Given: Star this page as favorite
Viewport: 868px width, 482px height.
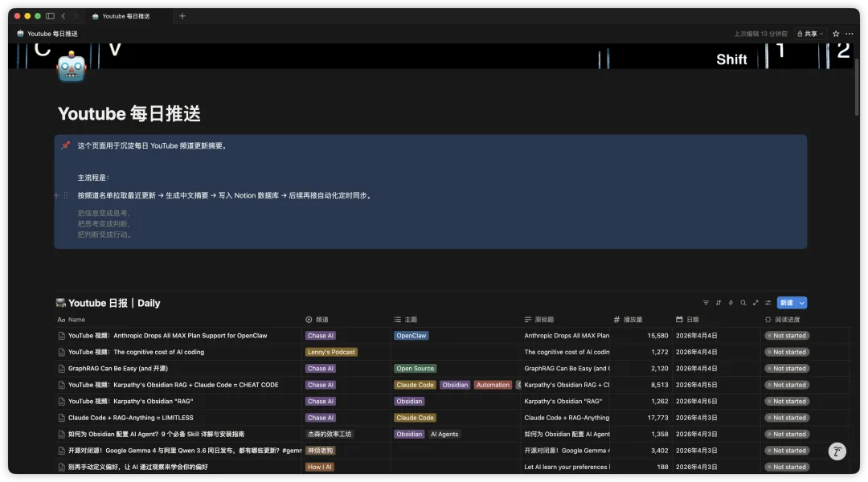Looking at the screenshot, I should coord(836,34).
